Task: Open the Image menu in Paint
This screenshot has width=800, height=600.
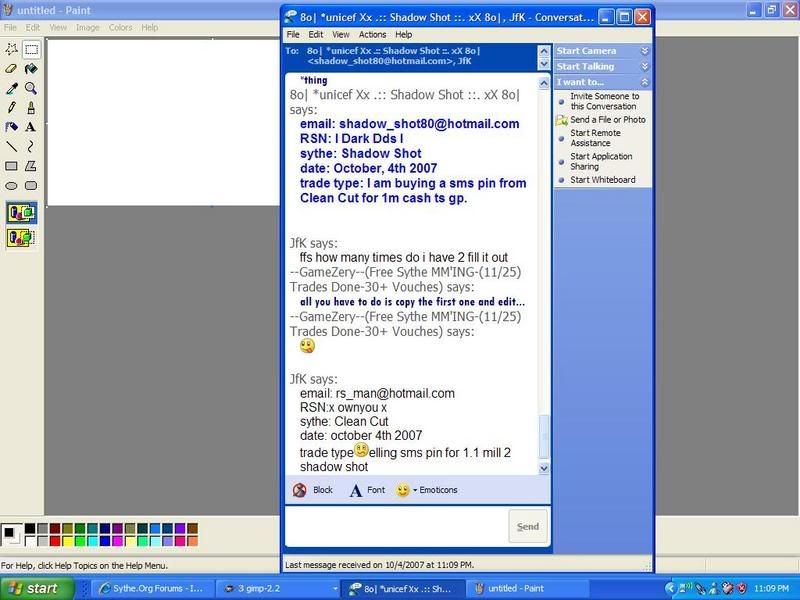Action: click(88, 28)
